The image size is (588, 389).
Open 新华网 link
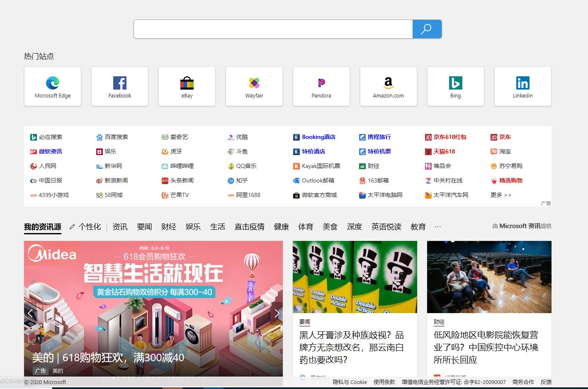(109, 166)
